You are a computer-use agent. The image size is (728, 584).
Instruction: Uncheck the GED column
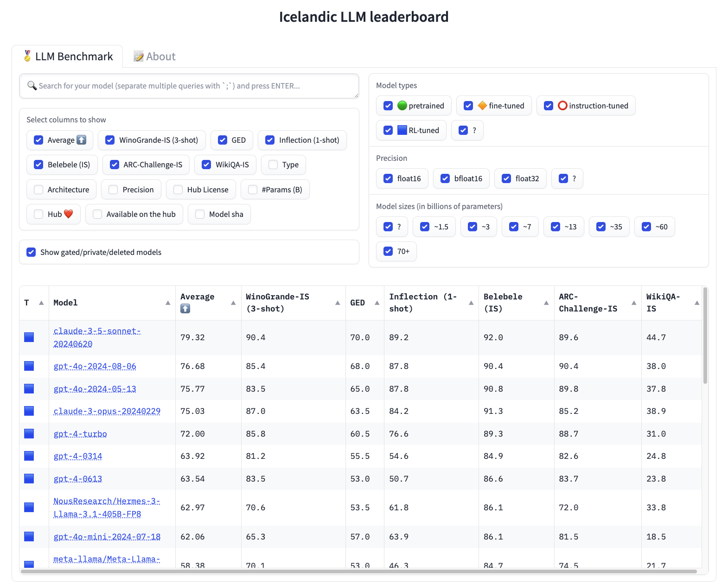pyautogui.click(x=223, y=140)
